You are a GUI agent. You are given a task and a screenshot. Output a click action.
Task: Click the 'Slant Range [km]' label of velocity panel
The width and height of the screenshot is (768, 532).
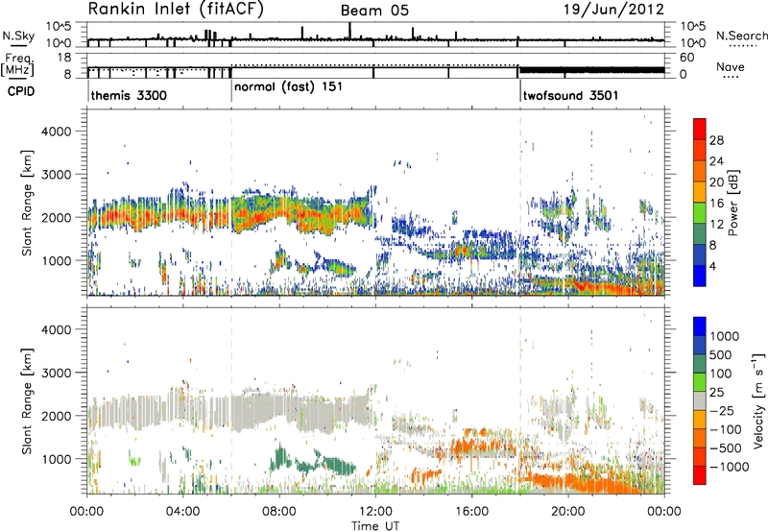[27, 401]
